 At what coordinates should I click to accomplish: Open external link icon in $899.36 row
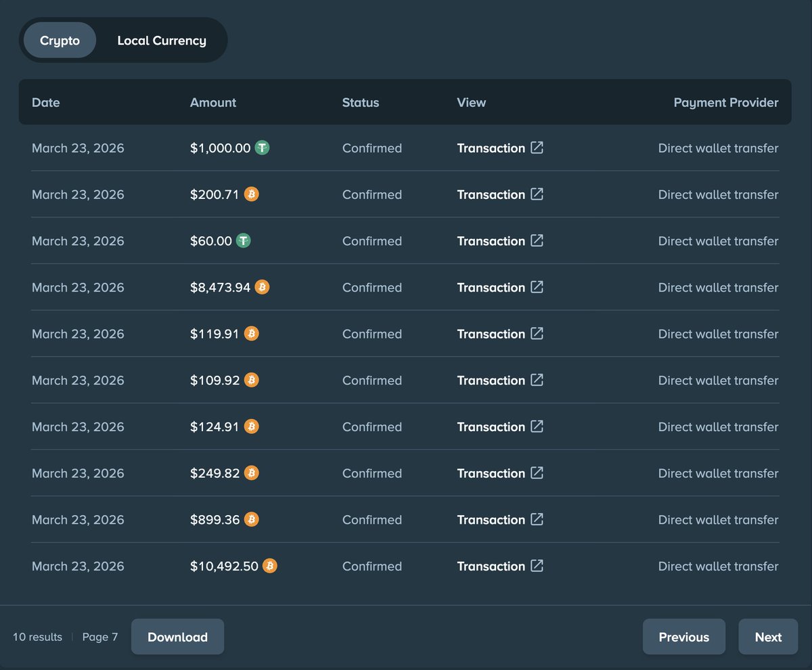(x=537, y=519)
